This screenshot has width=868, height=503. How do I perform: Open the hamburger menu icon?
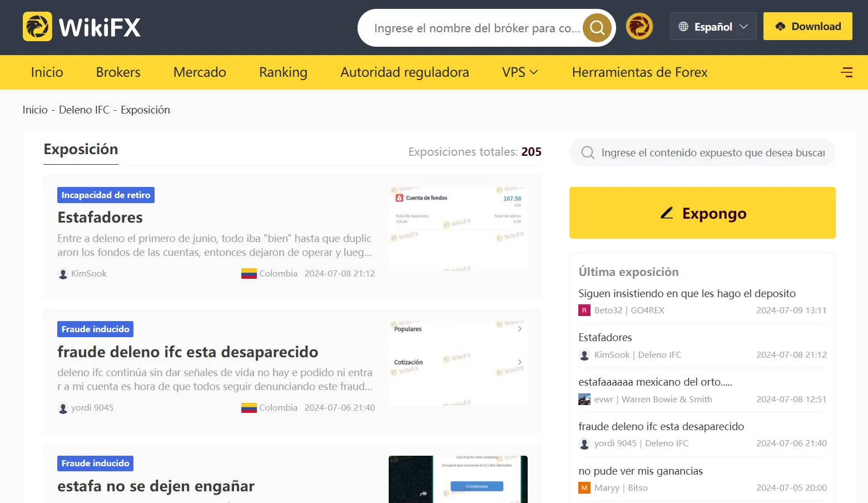[x=846, y=72]
